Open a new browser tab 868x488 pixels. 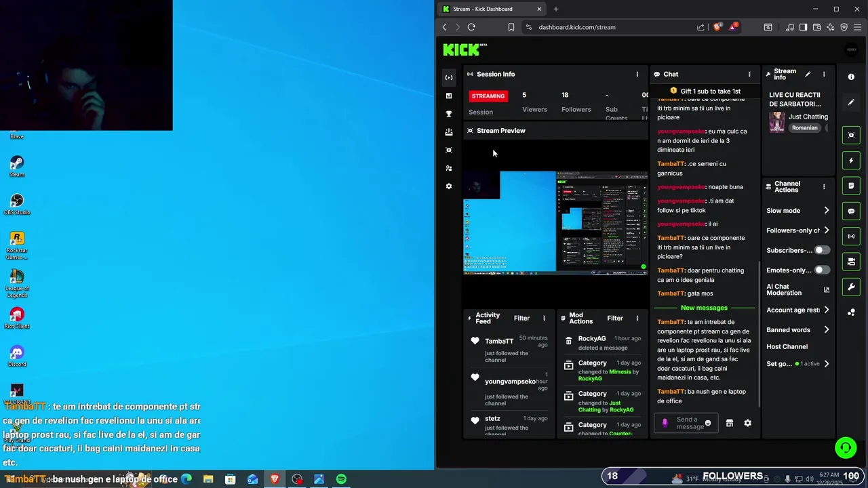556,9
